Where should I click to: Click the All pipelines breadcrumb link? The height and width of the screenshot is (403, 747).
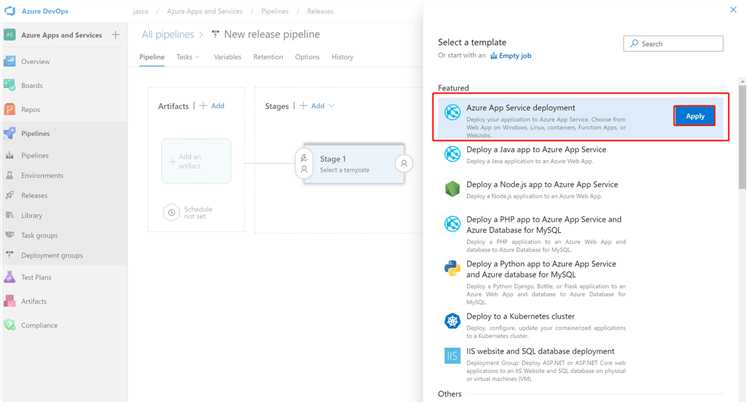coord(168,34)
